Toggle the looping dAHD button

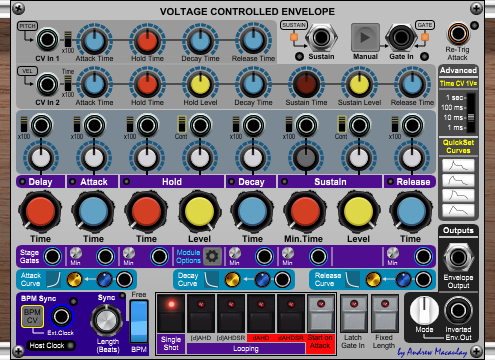point(261,313)
